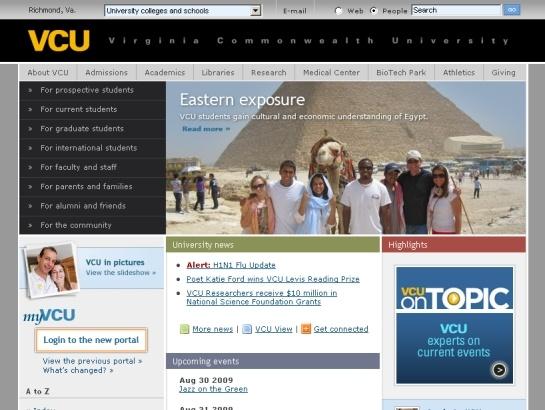Open For graduate students link
Viewport: 545px width, 410px height.
[x=82, y=129]
